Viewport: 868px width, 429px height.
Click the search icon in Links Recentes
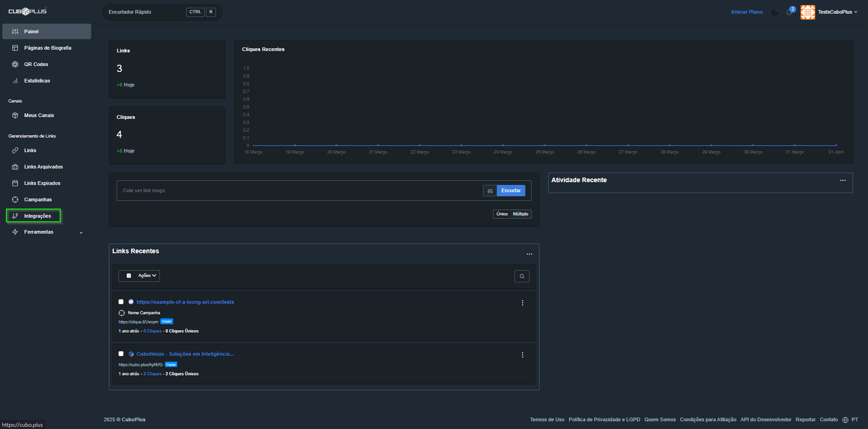[522, 276]
